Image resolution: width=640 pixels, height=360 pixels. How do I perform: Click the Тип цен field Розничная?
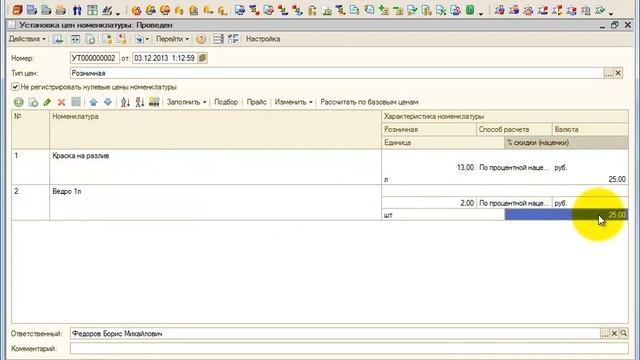coord(337,73)
